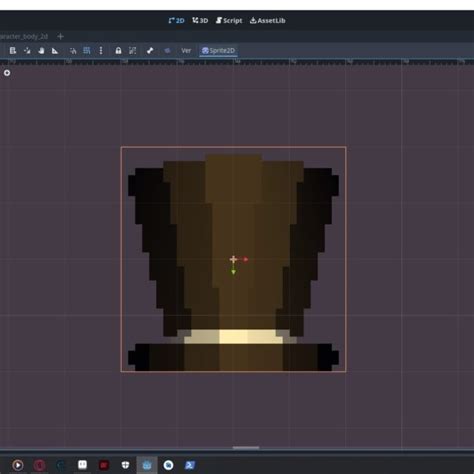
Task: Open the white two-square taskbar app
Action: click(82, 464)
